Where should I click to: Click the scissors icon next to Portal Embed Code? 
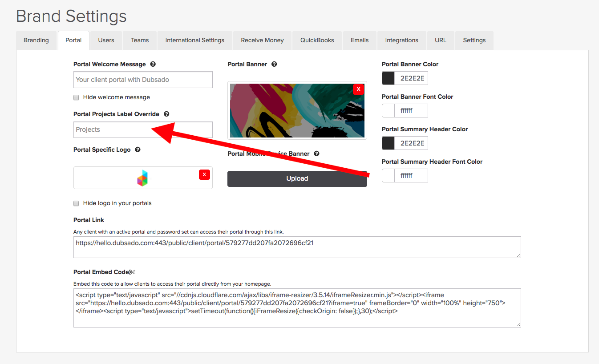(x=132, y=272)
